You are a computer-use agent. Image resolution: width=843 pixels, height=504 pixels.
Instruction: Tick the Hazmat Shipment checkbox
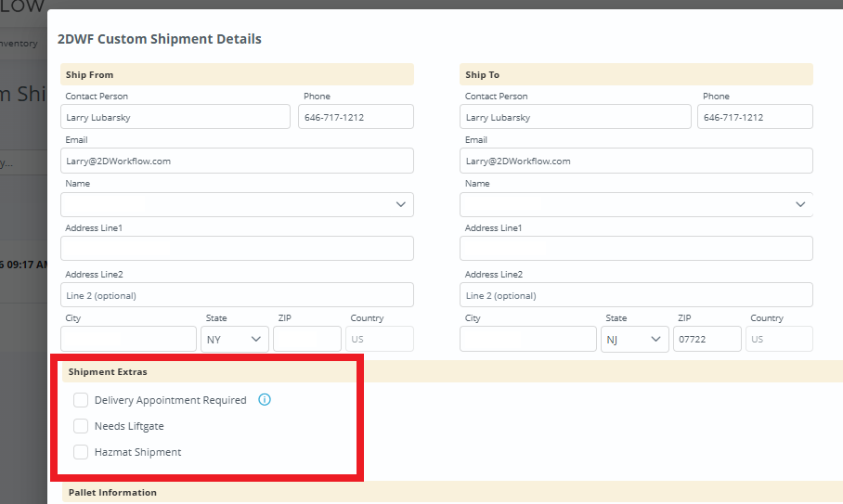click(81, 452)
